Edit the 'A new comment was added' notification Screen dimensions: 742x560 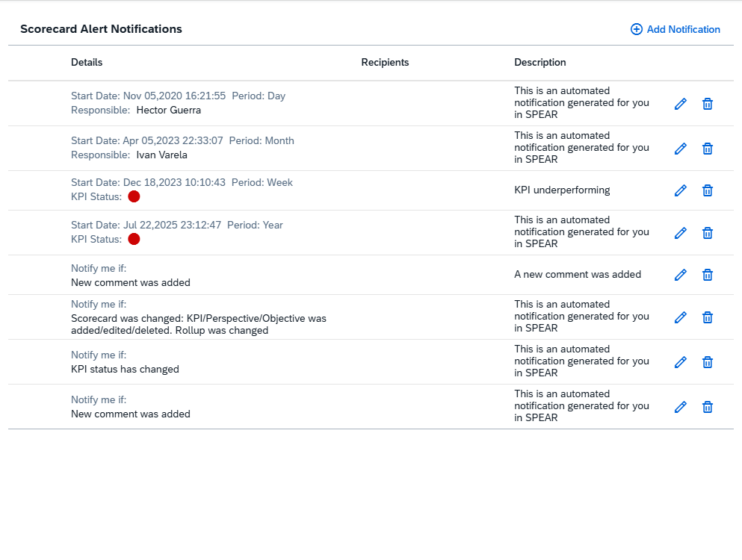coord(680,275)
